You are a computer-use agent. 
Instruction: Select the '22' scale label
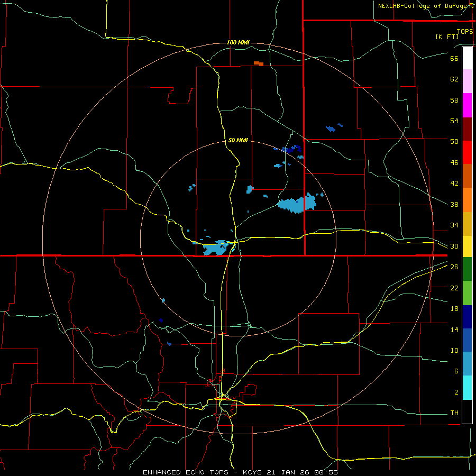454,288
